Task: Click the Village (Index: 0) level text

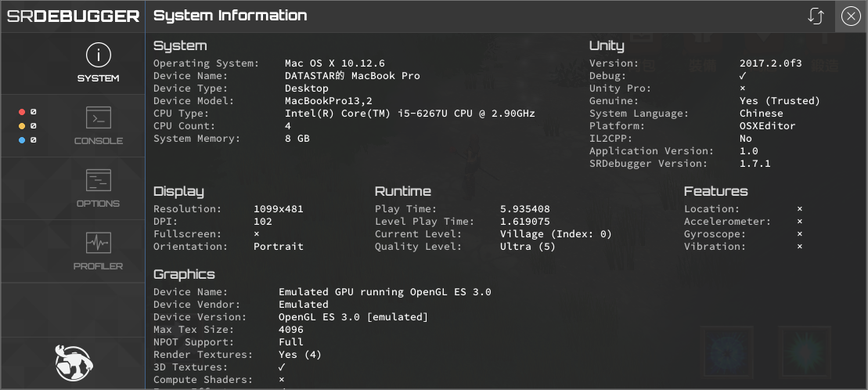Action: click(x=556, y=234)
